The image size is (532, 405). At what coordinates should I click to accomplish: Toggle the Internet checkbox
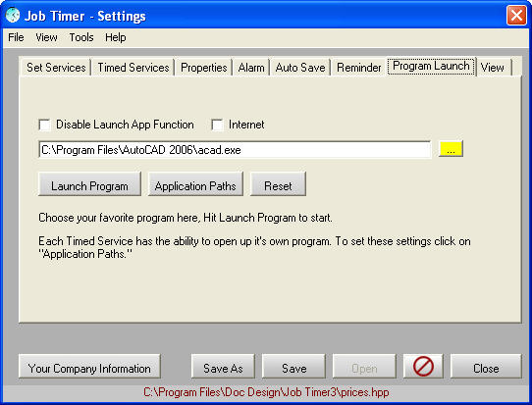click(217, 125)
